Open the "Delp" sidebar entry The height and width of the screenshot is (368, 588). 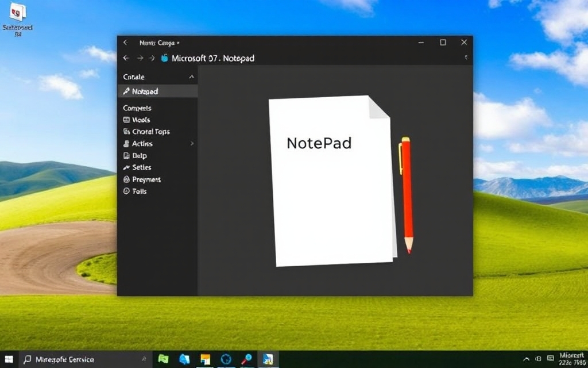[134, 155]
